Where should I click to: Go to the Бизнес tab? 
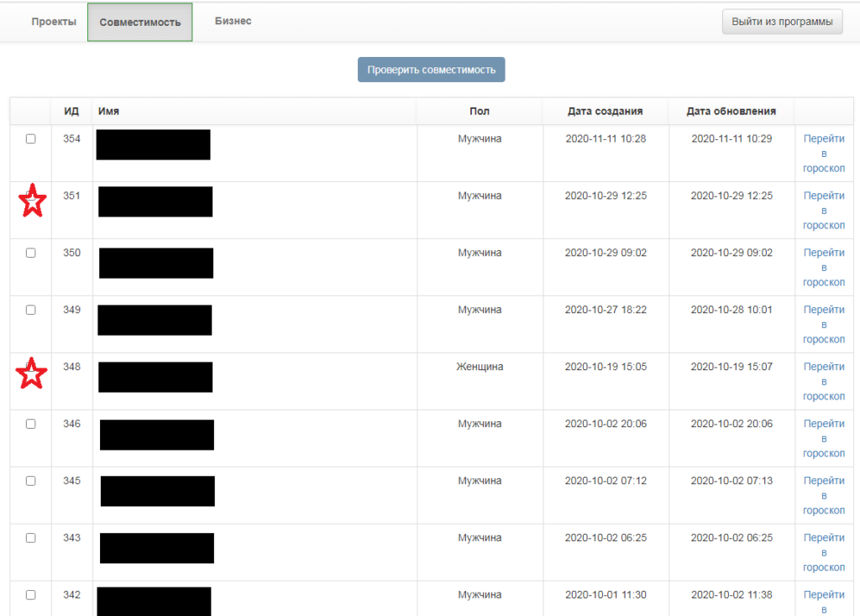point(233,22)
